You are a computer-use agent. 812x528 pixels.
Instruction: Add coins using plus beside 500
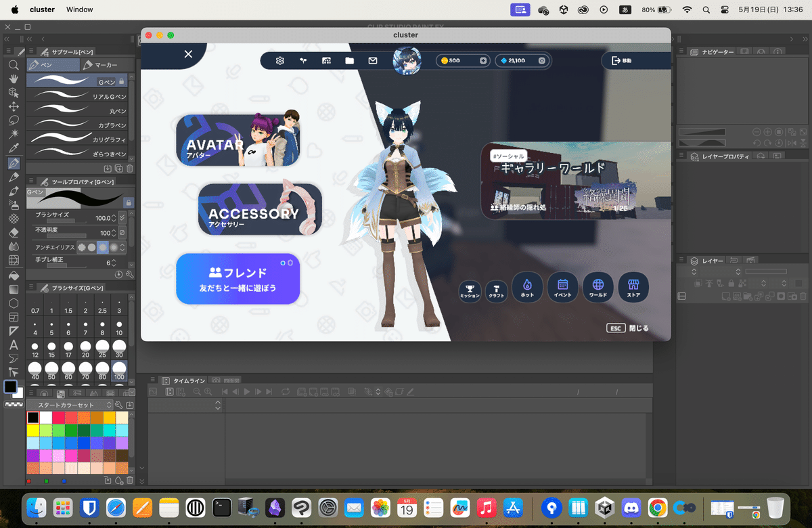[x=483, y=61]
